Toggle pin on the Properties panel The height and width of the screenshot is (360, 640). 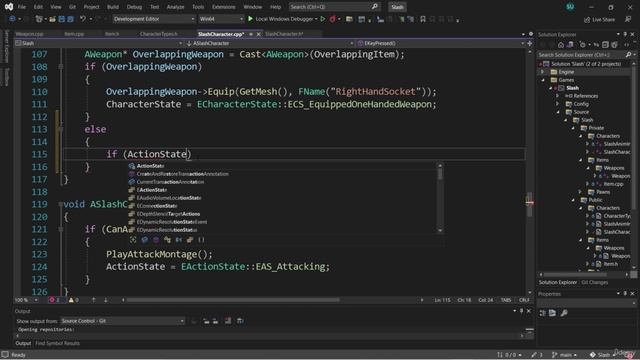point(625,293)
